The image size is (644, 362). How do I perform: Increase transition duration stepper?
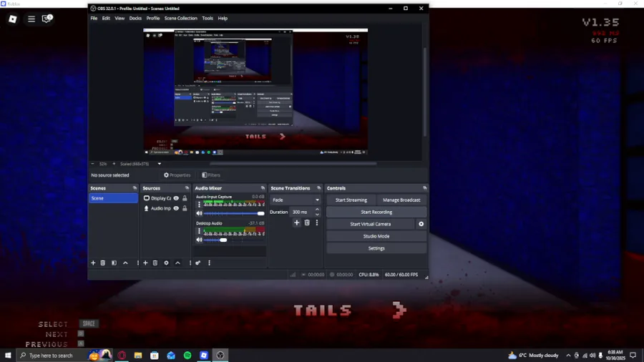pyautogui.click(x=317, y=210)
